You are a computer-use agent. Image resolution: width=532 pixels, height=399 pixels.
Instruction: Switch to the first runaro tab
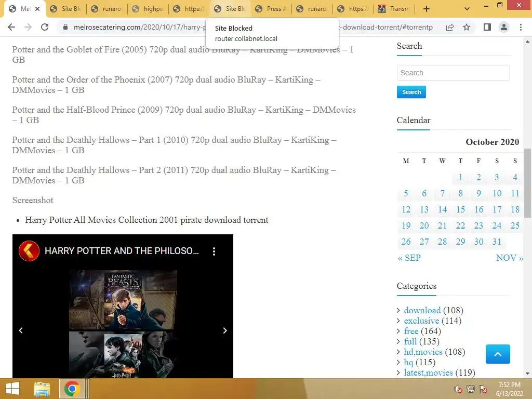[107, 9]
